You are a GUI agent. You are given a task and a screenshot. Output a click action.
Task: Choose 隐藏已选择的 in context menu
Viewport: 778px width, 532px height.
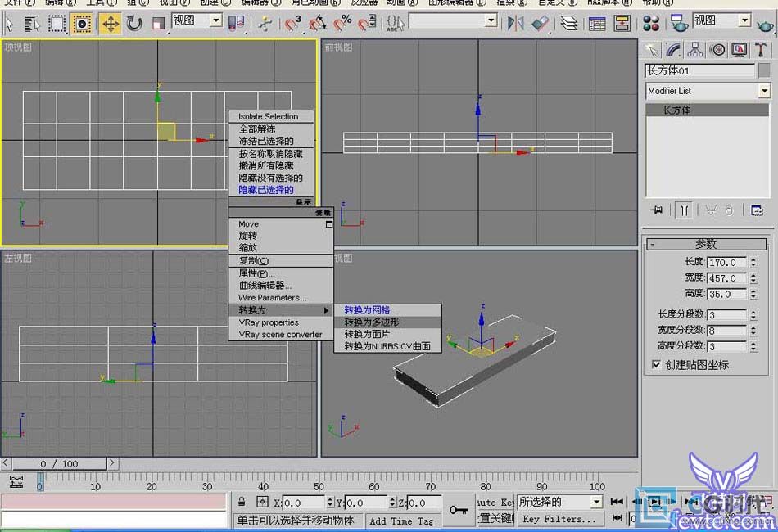tap(271, 189)
